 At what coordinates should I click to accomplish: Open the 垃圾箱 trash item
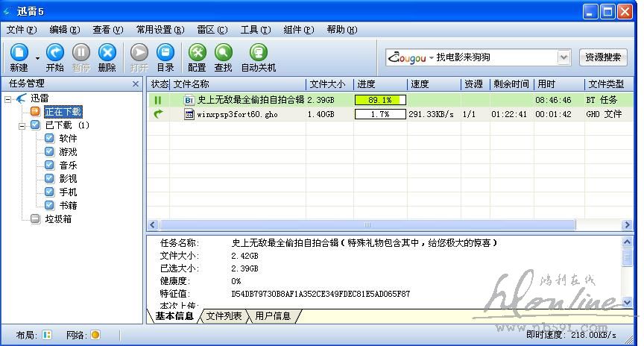pos(58,219)
